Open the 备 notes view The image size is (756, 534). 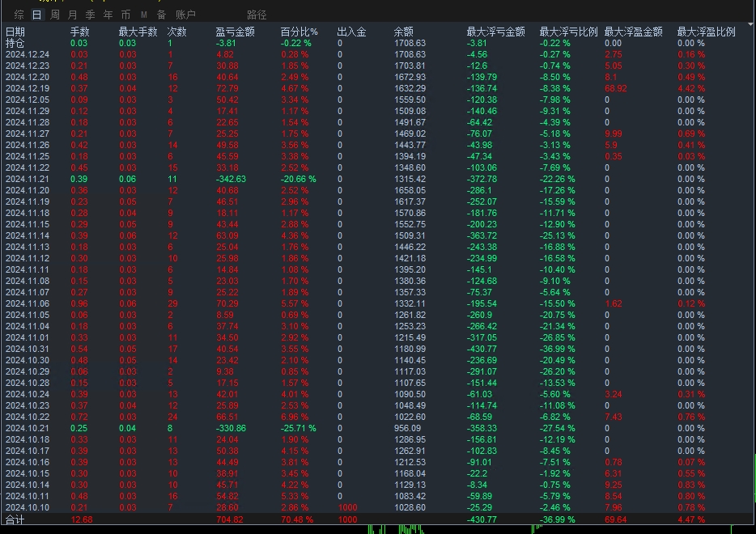tap(159, 14)
